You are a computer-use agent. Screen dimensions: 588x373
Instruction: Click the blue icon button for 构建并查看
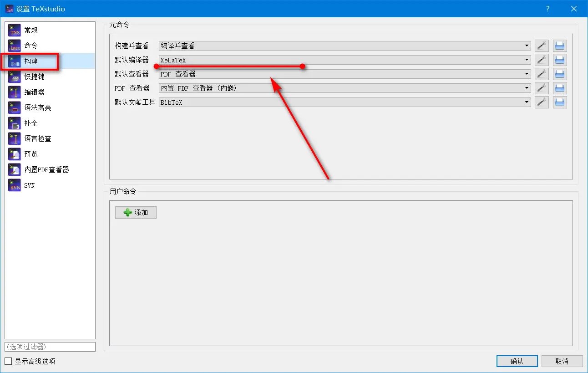pos(560,46)
